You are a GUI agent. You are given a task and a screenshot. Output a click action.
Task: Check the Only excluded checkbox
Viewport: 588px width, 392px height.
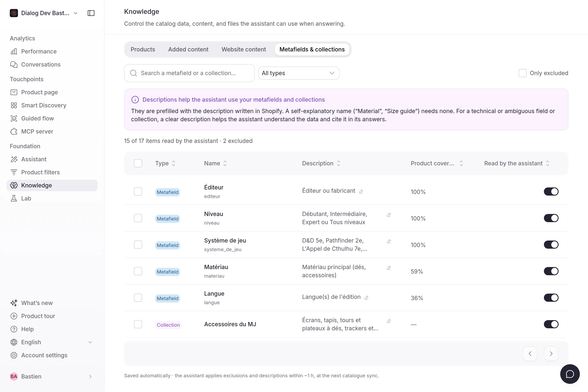(x=522, y=73)
